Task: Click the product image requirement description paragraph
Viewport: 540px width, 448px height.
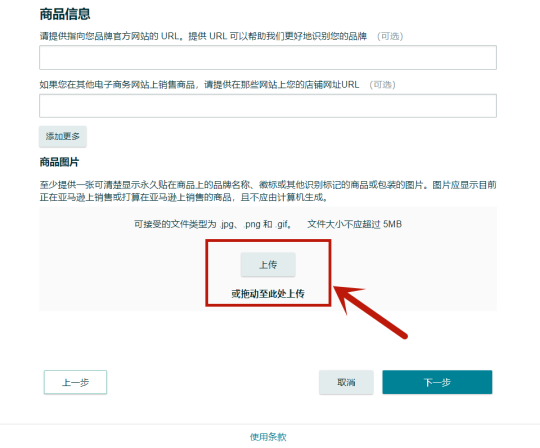Action: coord(268,191)
